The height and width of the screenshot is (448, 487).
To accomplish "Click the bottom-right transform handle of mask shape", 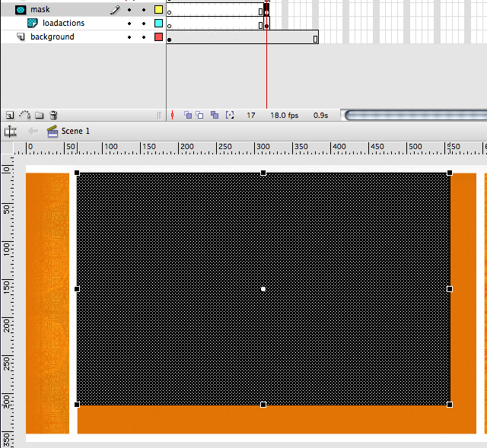I will [x=450, y=405].
